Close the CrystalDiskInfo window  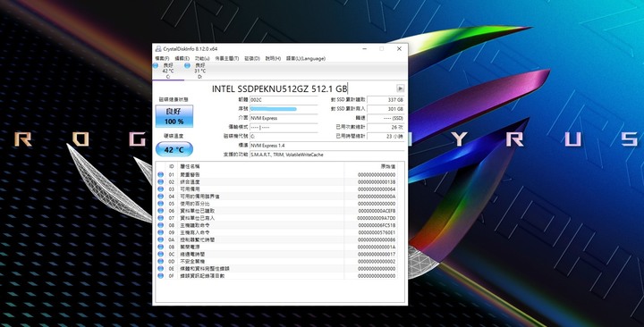pos(399,49)
